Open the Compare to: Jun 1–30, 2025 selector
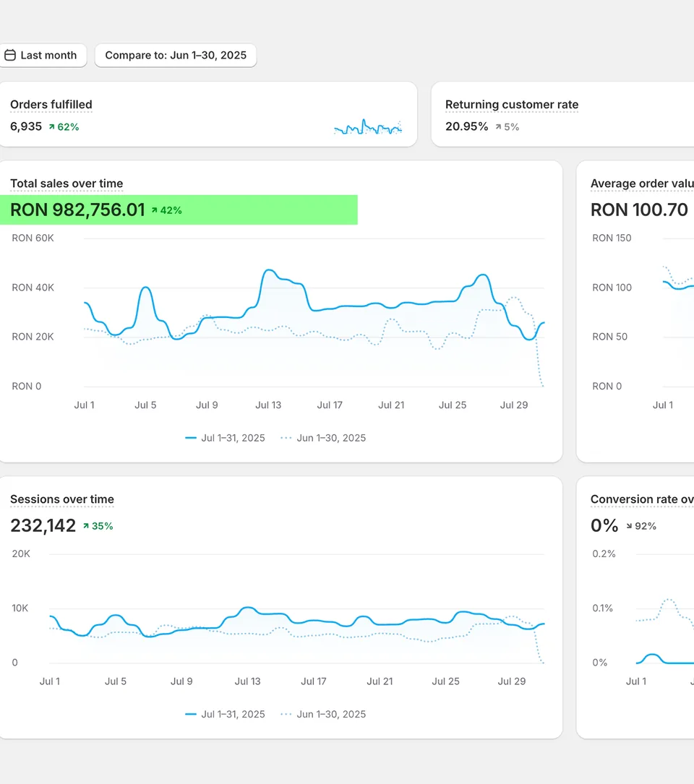The width and height of the screenshot is (694, 784). [176, 55]
